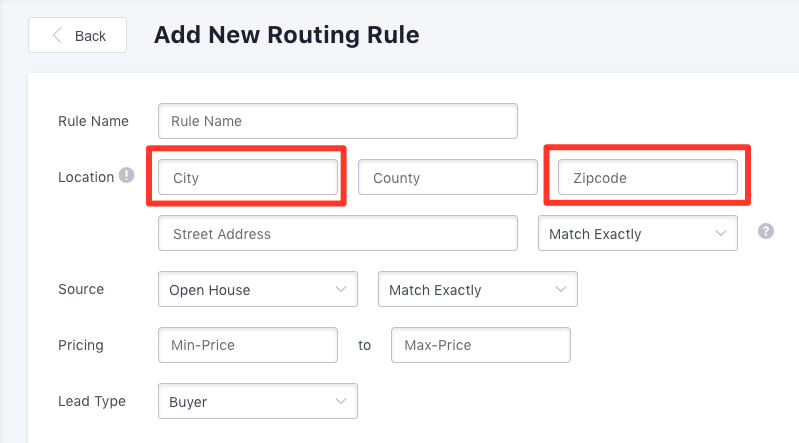The width and height of the screenshot is (799, 443).
Task: Click the Lead Type label
Action: click(92, 401)
